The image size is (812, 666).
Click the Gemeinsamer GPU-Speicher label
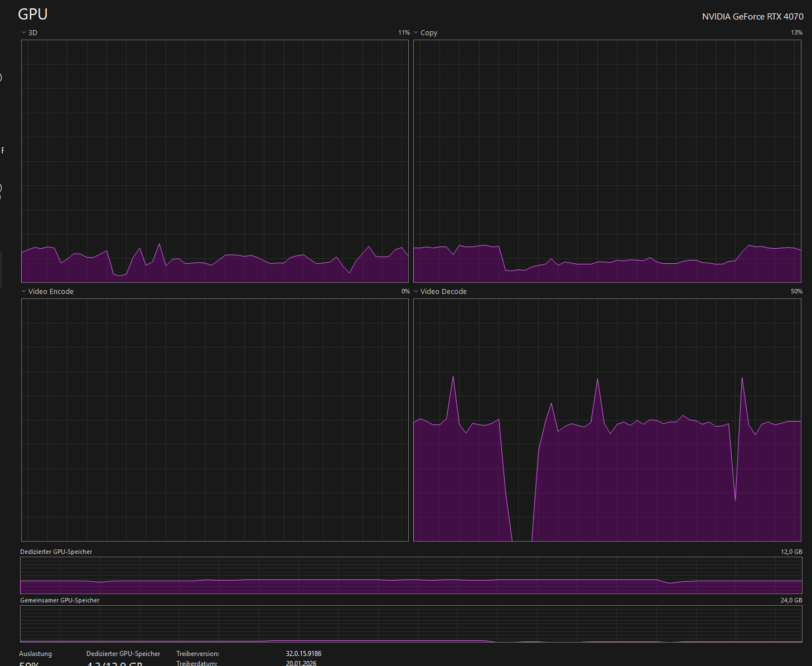tap(60, 600)
